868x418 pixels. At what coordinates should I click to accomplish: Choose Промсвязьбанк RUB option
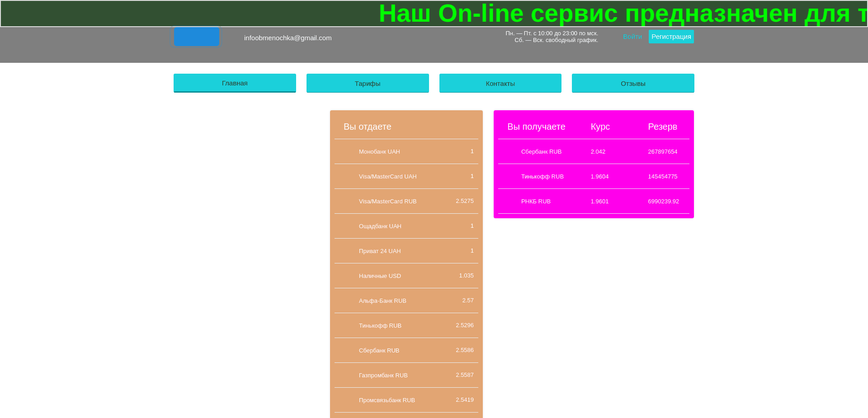tap(406, 400)
